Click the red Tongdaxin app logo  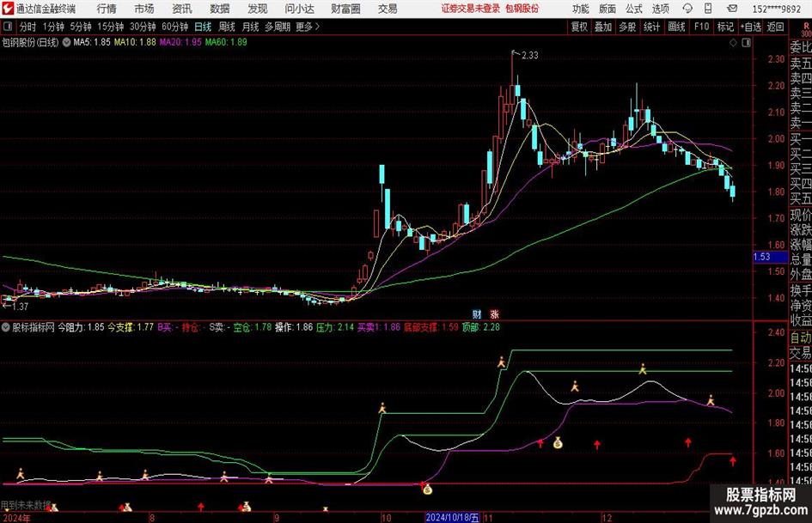point(8,9)
